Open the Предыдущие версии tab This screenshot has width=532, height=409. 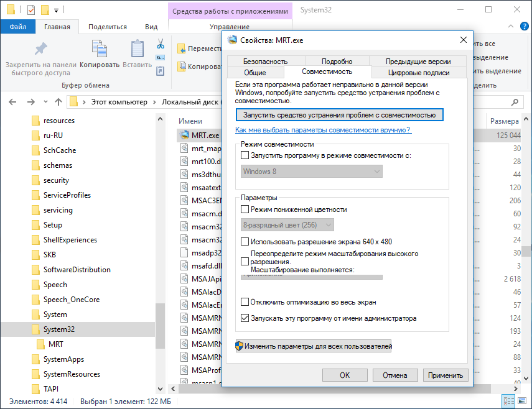418,62
